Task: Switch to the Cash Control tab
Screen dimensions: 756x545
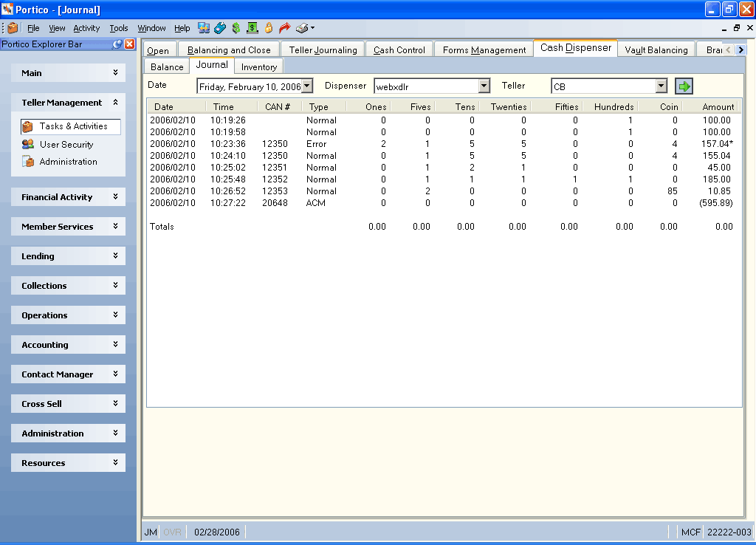Action: [399, 49]
